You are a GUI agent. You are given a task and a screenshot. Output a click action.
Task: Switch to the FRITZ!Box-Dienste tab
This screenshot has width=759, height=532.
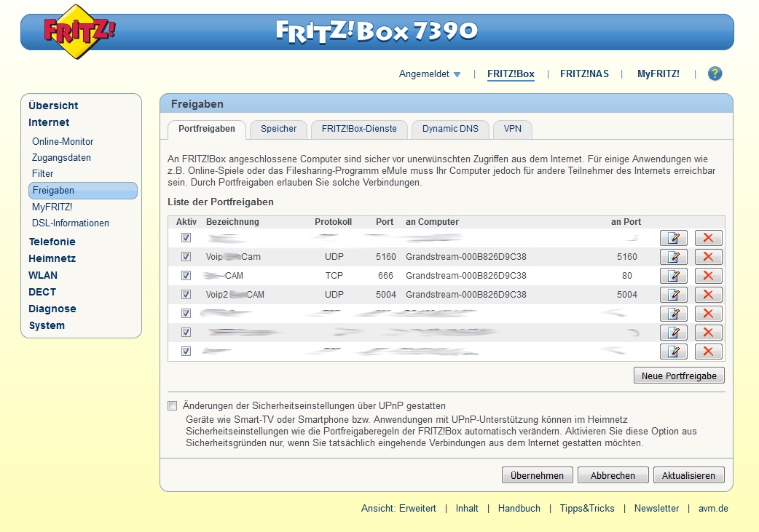pyautogui.click(x=359, y=129)
